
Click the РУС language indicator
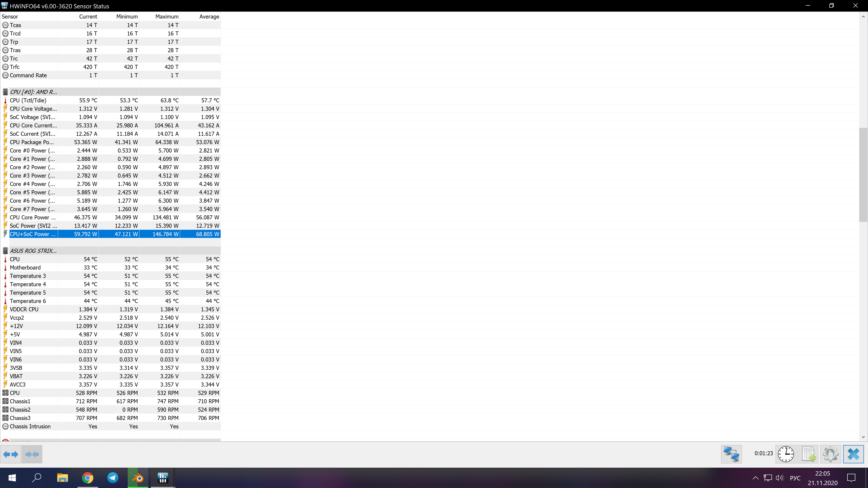(795, 478)
